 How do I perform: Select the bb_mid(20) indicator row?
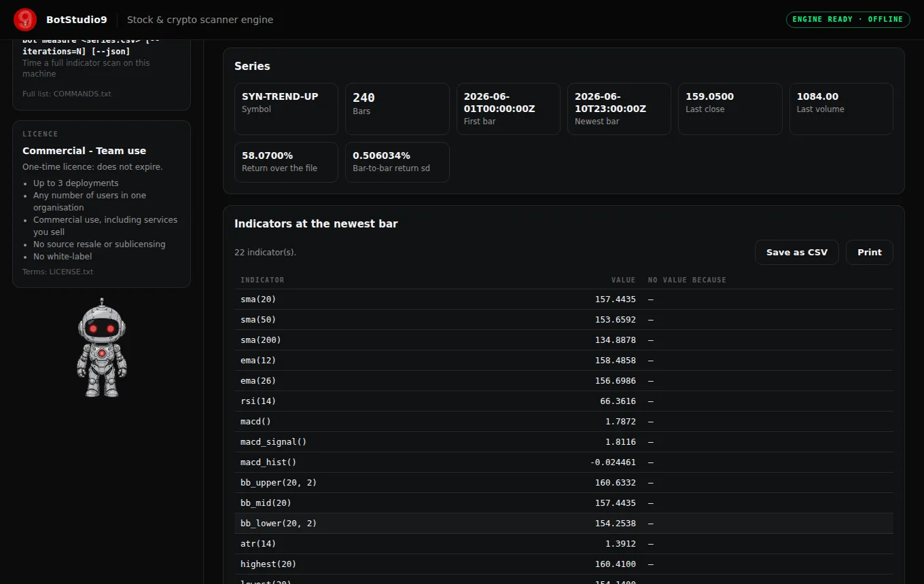pos(564,503)
